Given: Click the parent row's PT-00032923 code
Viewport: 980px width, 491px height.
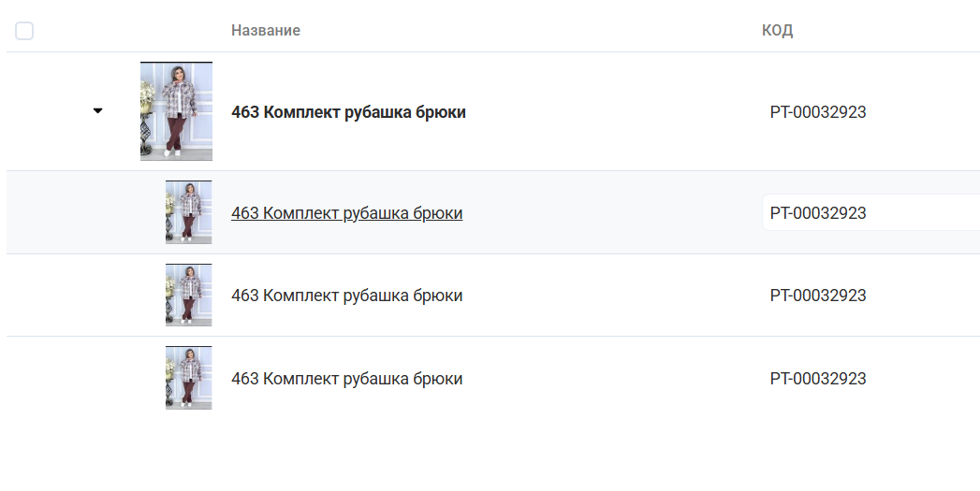Looking at the screenshot, I should (818, 112).
